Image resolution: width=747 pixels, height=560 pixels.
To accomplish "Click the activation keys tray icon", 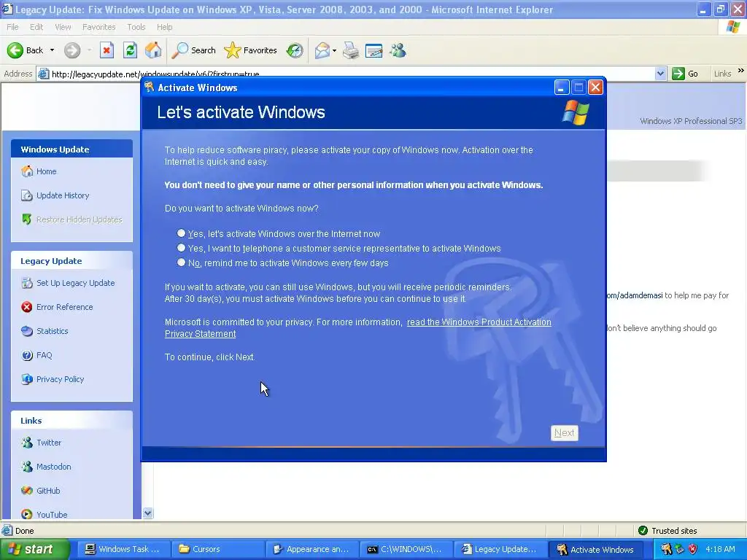I will (666, 549).
